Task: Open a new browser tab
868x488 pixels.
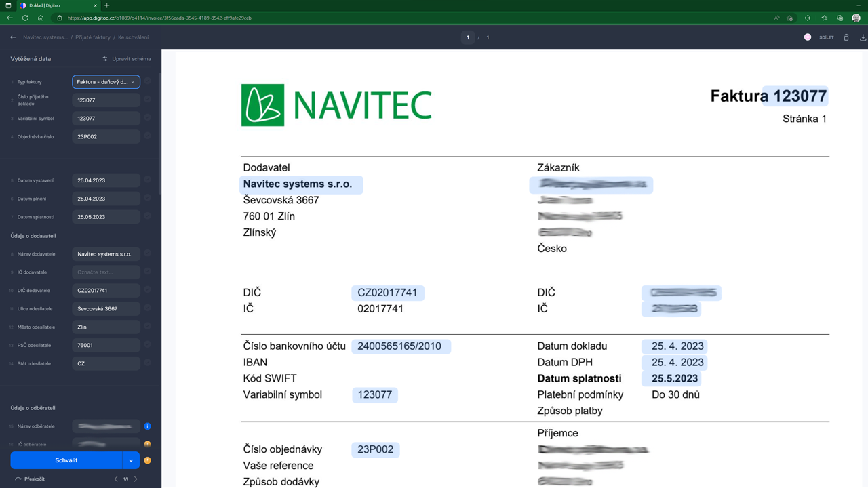Action: [x=106, y=5]
